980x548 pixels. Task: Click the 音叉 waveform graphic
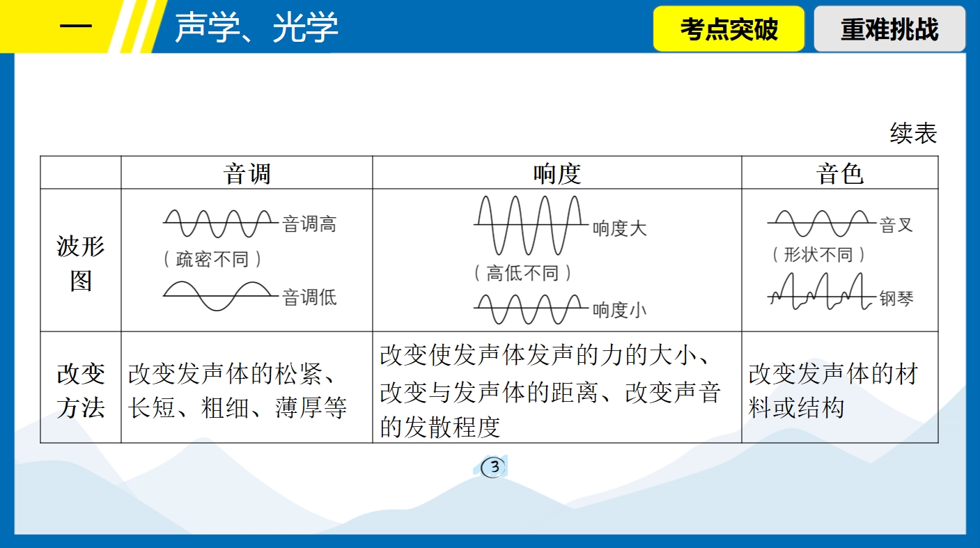[x=822, y=224]
